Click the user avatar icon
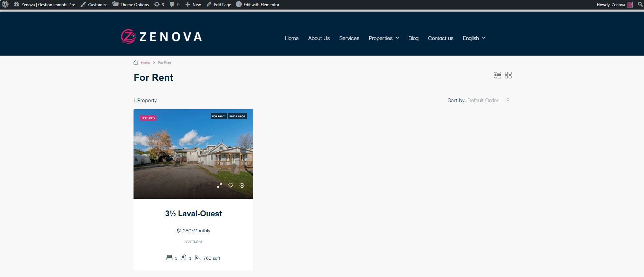The width and height of the screenshot is (644, 277). [x=630, y=4]
